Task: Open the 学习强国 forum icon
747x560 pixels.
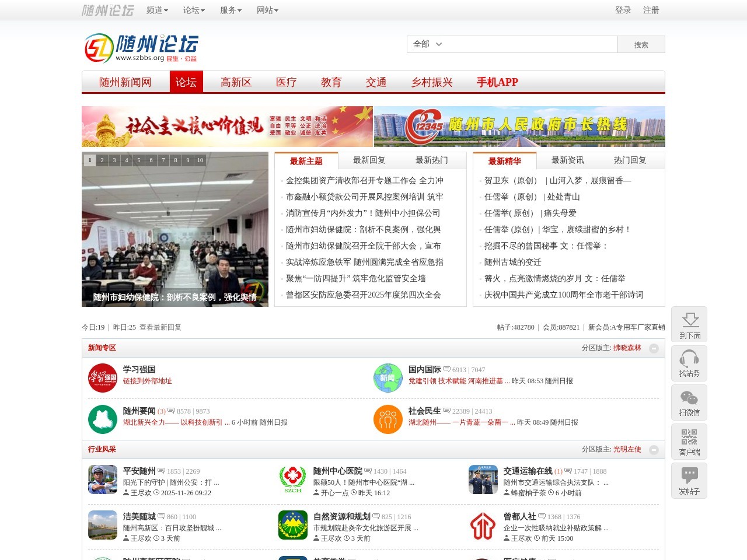Action: tap(103, 377)
